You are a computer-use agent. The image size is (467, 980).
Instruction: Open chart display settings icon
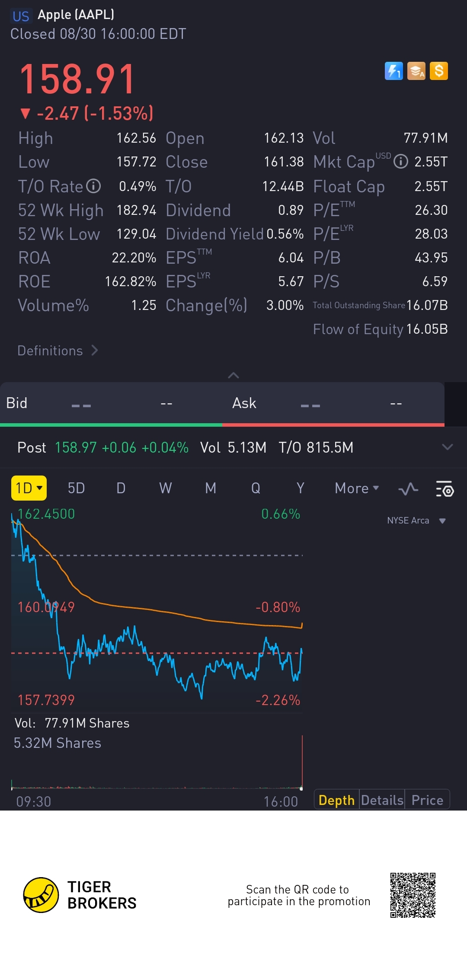coord(445,489)
